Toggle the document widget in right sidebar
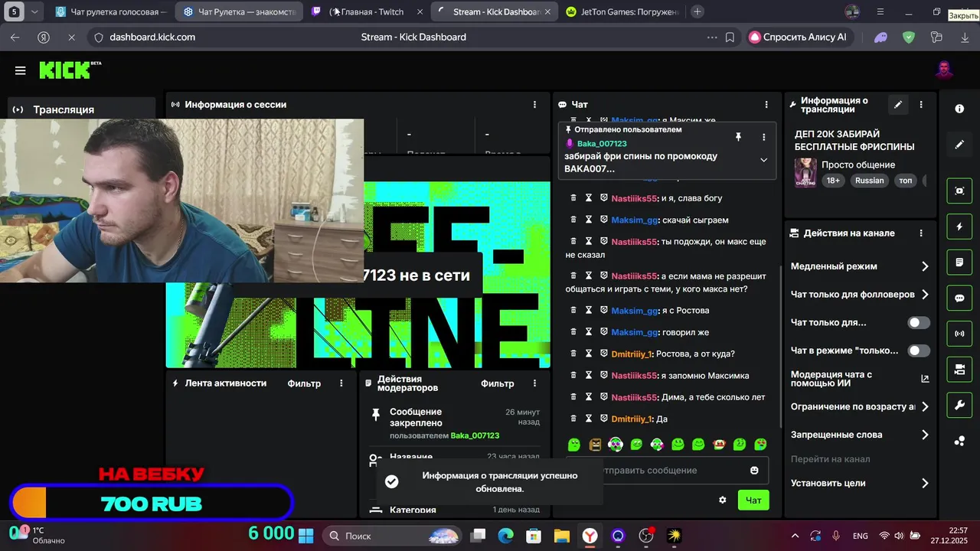 coord(959,262)
